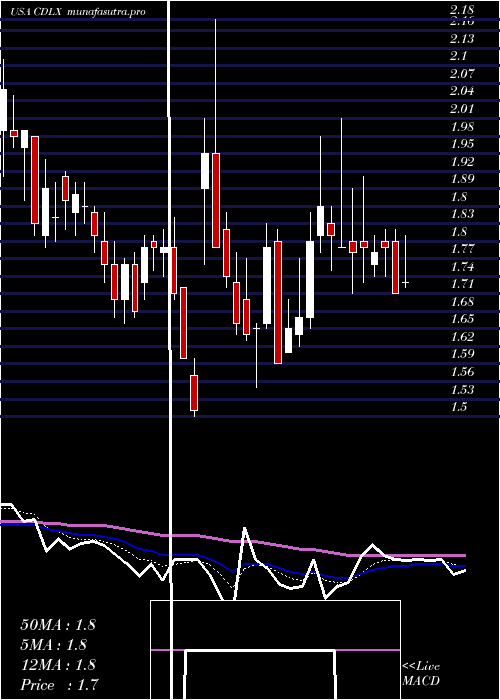Click the 'Price : 1.7' readout

pos(59,685)
